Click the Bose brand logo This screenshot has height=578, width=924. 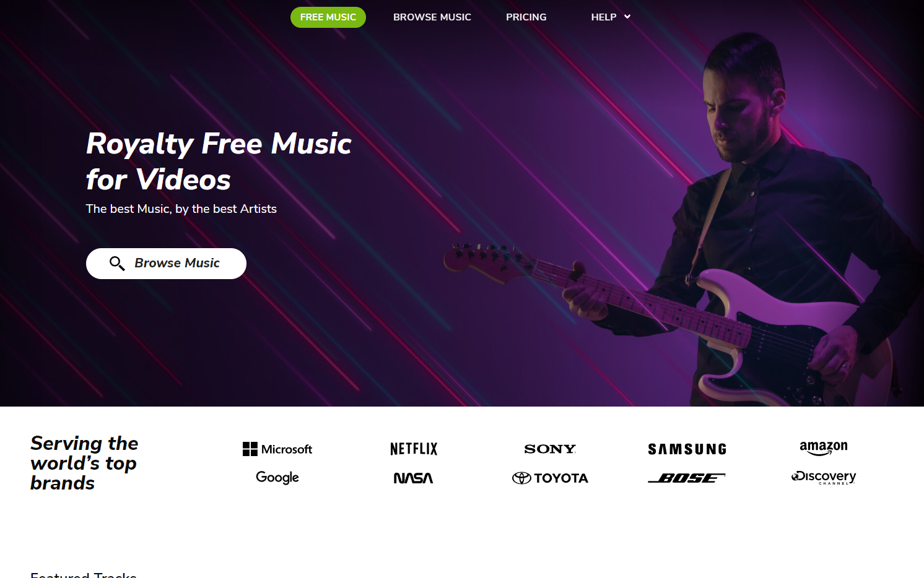[687, 478]
